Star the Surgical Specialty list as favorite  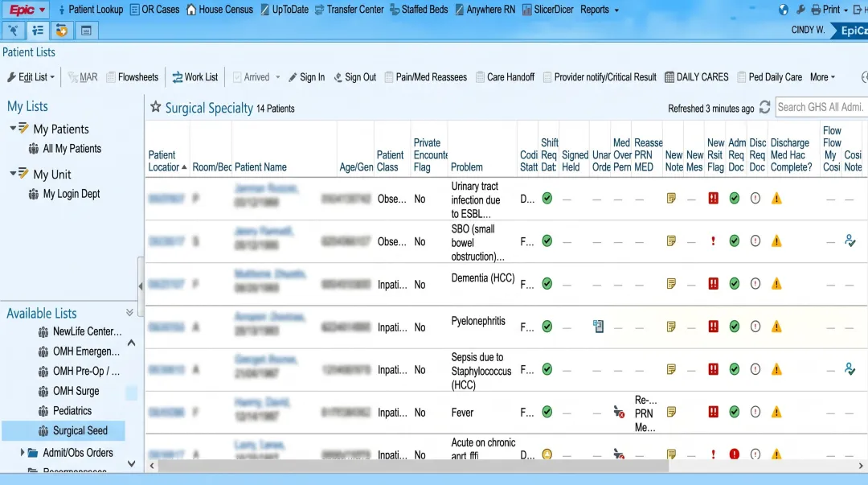pos(156,107)
